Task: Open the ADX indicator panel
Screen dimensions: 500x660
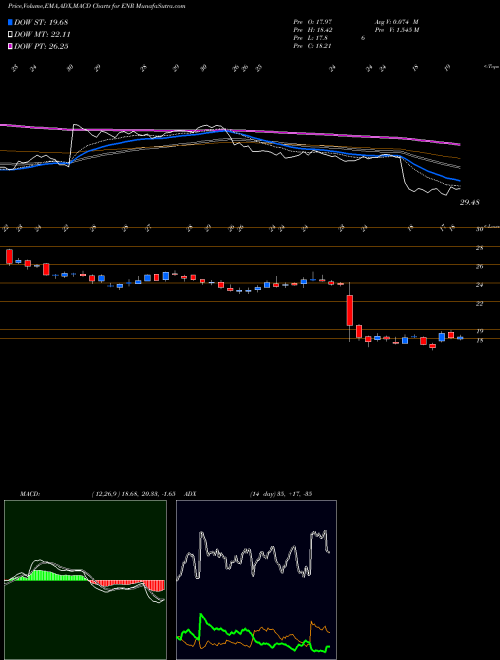Action: (256, 580)
